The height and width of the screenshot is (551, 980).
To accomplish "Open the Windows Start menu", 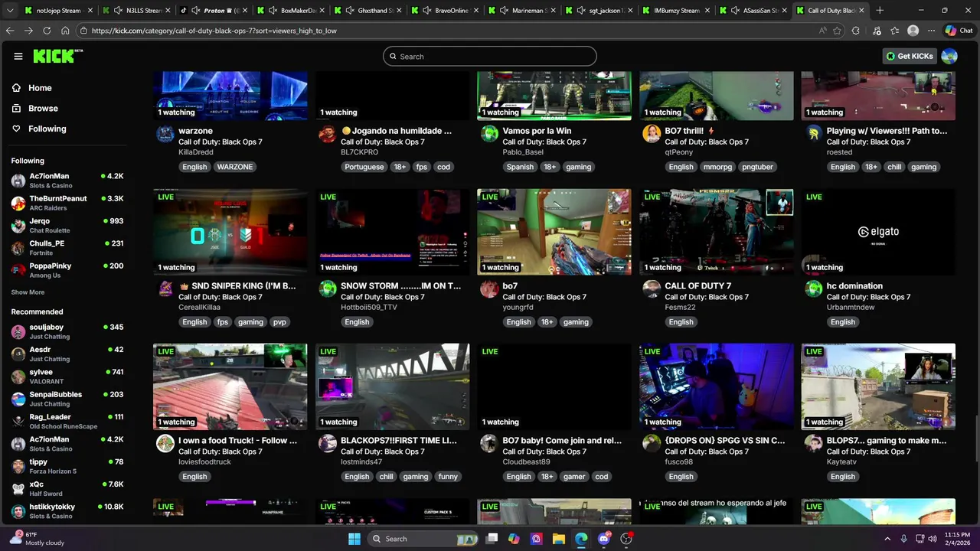I will [354, 539].
